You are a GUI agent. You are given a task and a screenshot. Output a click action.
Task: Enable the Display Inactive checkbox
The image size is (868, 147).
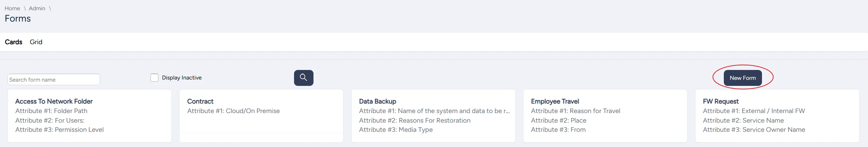click(x=154, y=77)
